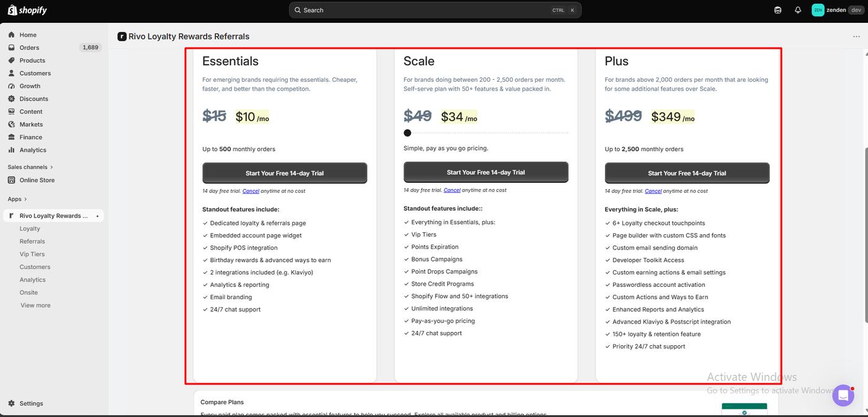Open the three-dot menu beside page title

tap(856, 37)
